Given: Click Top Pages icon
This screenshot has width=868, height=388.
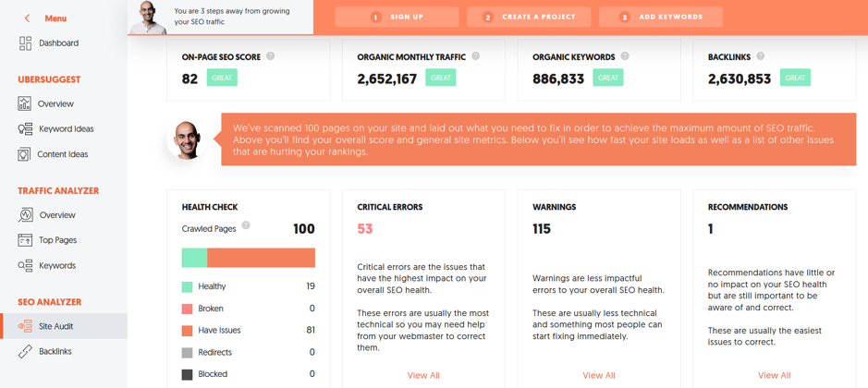Looking at the screenshot, I should point(25,239).
